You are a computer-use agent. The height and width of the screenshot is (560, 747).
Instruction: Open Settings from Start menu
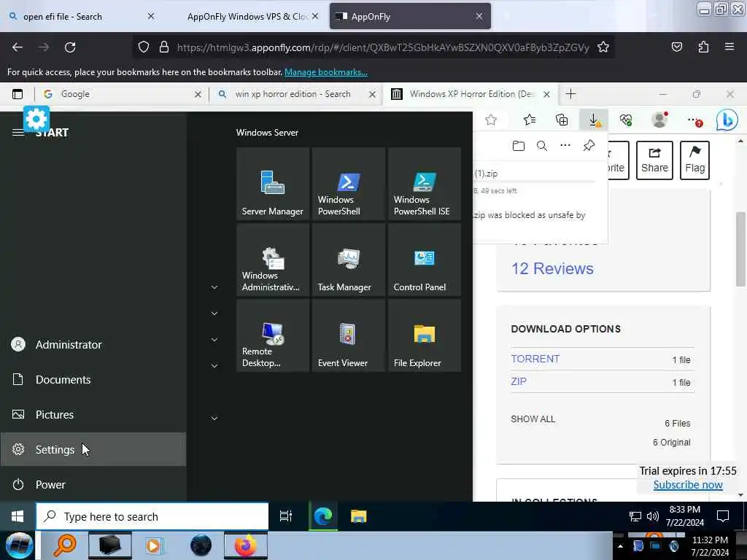coord(93,449)
